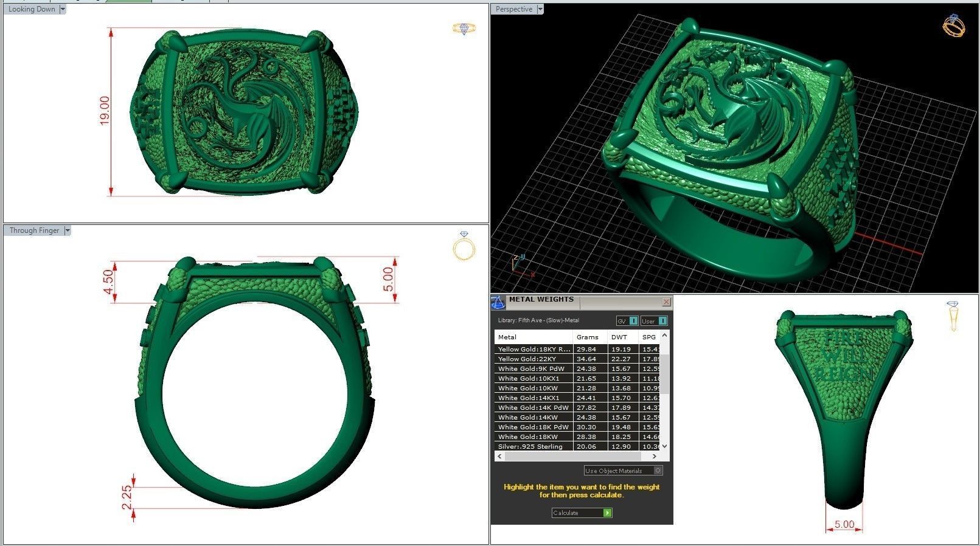Click the side view ring icon

click(x=953, y=316)
